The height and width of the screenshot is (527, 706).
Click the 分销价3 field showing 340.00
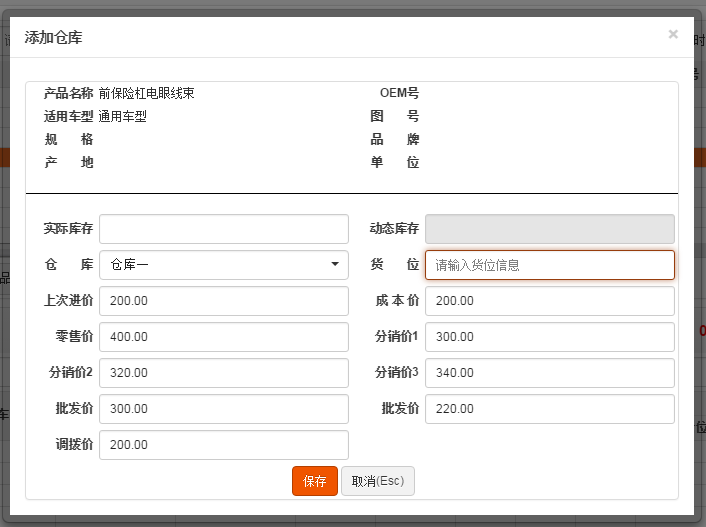pos(549,373)
